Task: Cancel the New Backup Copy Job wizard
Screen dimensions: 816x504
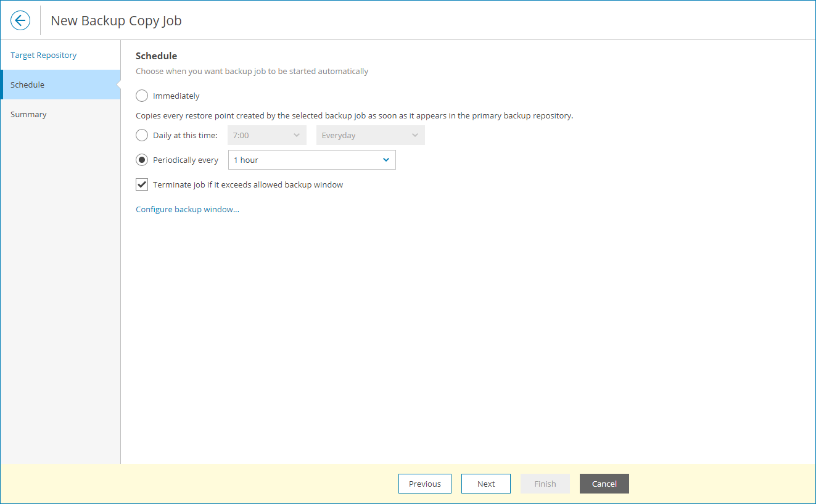Action: pos(604,484)
